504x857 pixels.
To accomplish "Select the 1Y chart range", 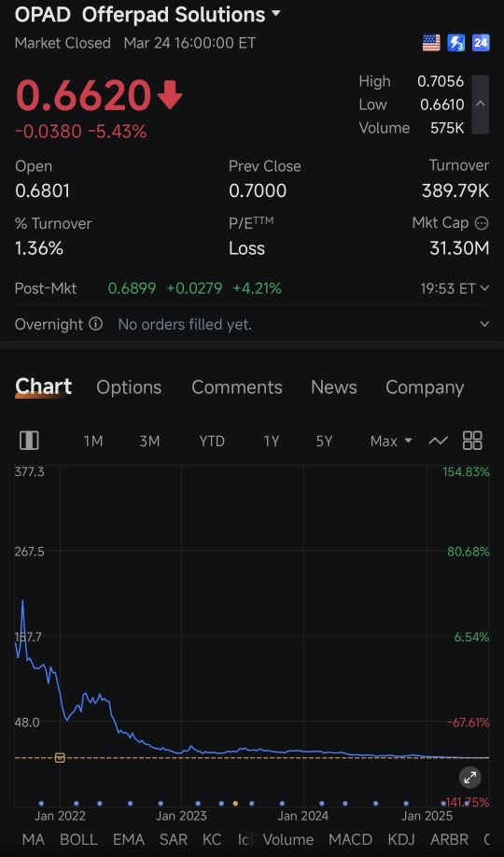I will tap(271, 441).
